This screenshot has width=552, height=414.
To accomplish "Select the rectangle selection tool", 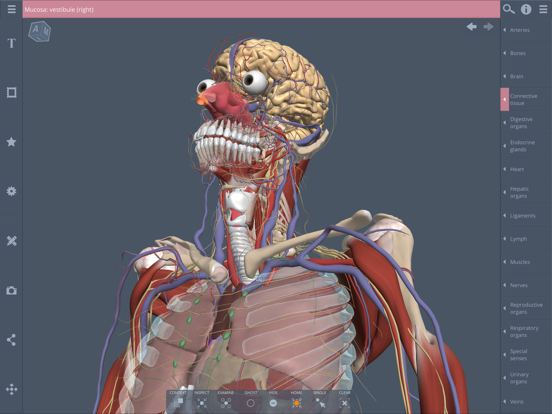I will [11, 93].
